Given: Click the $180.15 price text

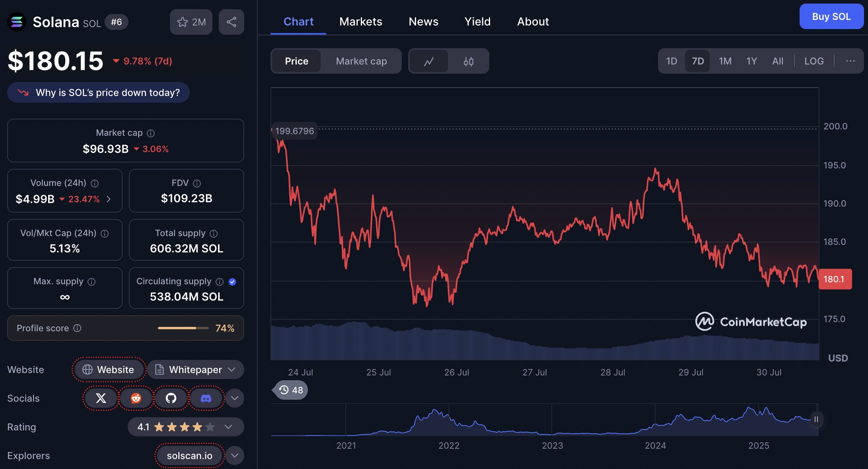Looking at the screenshot, I should tap(56, 61).
